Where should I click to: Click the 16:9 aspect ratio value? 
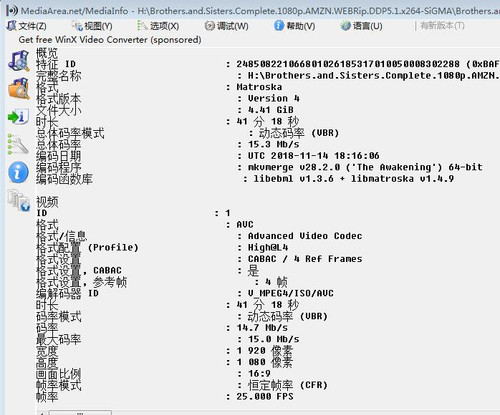[259, 373]
